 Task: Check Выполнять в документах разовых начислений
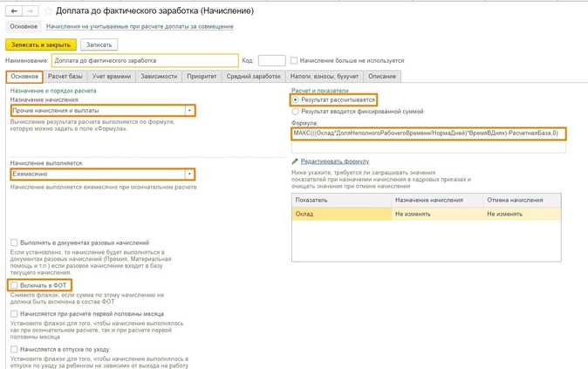[x=14, y=243]
